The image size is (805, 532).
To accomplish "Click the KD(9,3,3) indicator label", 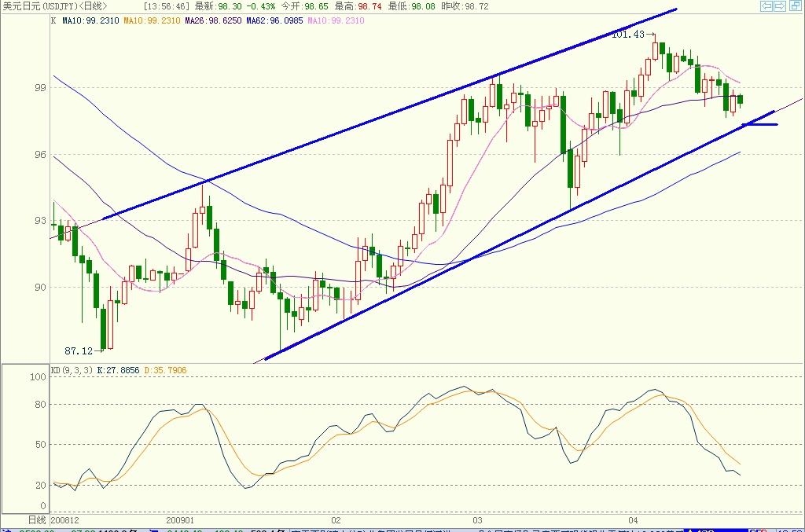I will 72,370.
